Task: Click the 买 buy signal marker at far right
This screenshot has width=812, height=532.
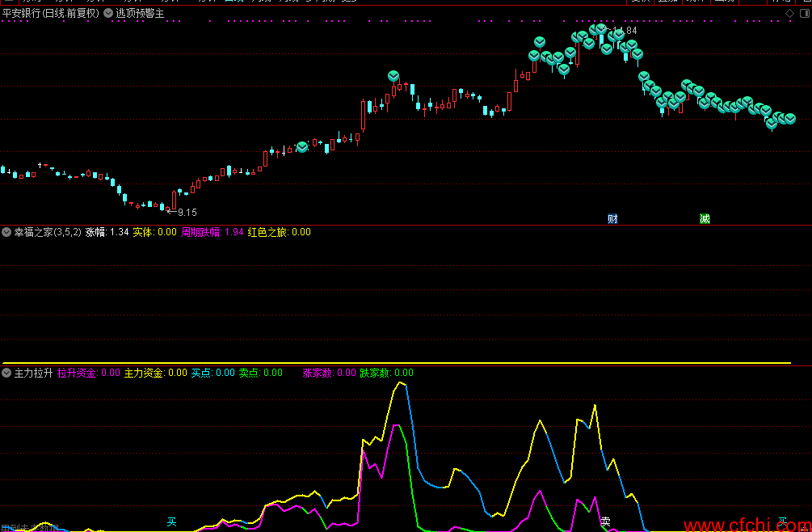Action: 782,521
